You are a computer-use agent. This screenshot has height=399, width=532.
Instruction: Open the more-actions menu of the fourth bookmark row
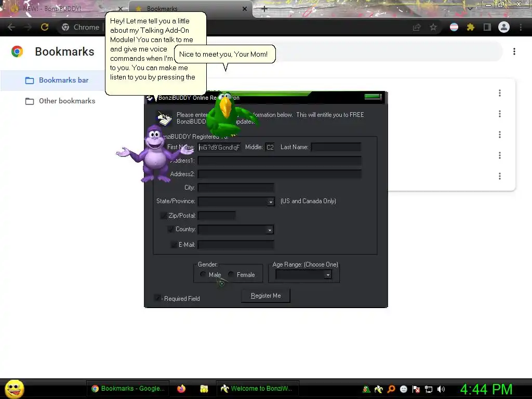tap(500, 155)
